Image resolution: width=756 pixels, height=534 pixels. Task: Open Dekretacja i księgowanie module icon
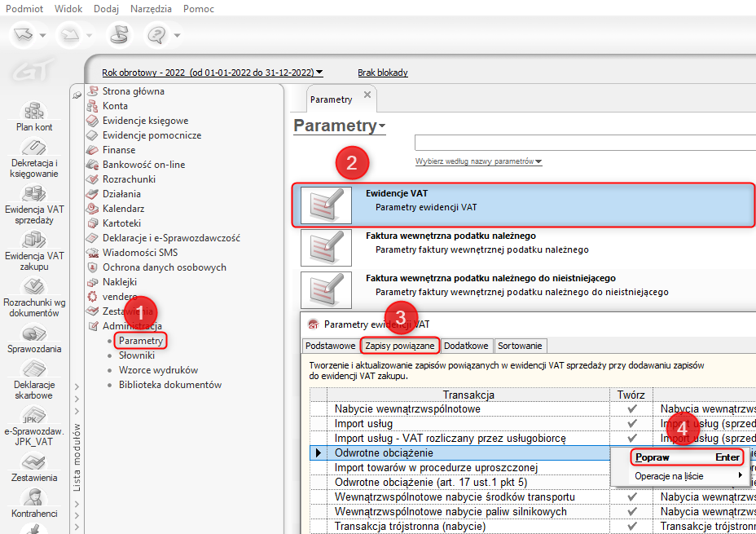coord(33,147)
